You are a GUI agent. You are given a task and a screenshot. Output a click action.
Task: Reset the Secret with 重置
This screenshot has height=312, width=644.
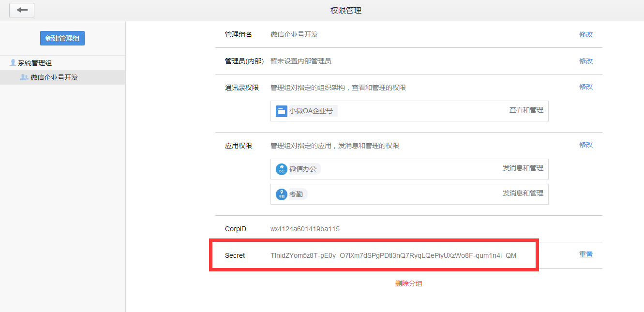586,254
